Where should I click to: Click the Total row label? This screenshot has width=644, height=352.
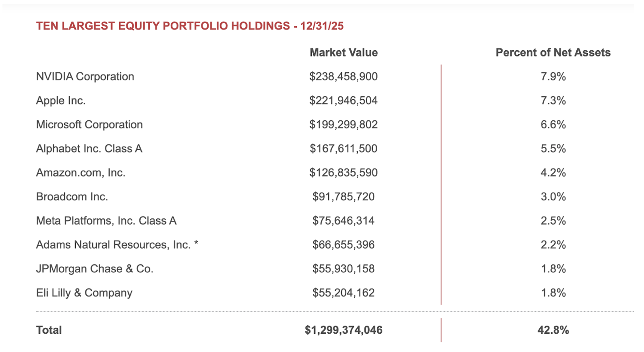[x=49, y=330]
